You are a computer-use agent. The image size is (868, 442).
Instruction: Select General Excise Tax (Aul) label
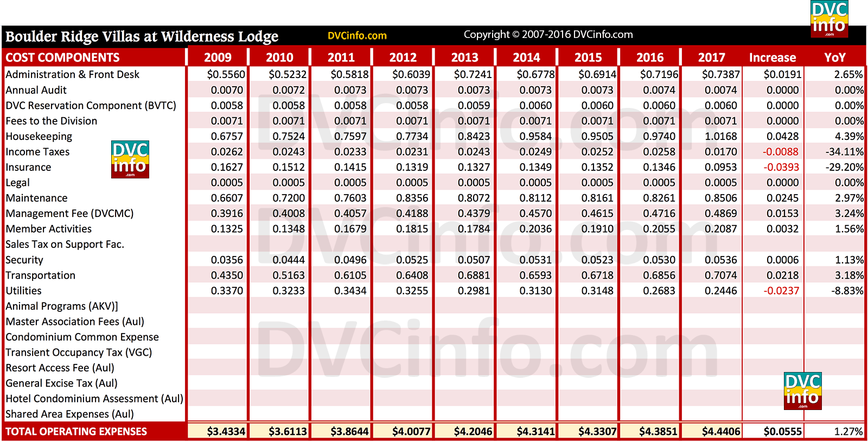tap(61, 383)
